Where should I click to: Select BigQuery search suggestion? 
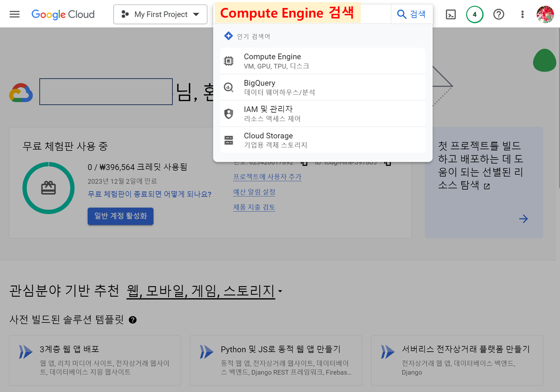pyautogui.click(x=323, y=87)
